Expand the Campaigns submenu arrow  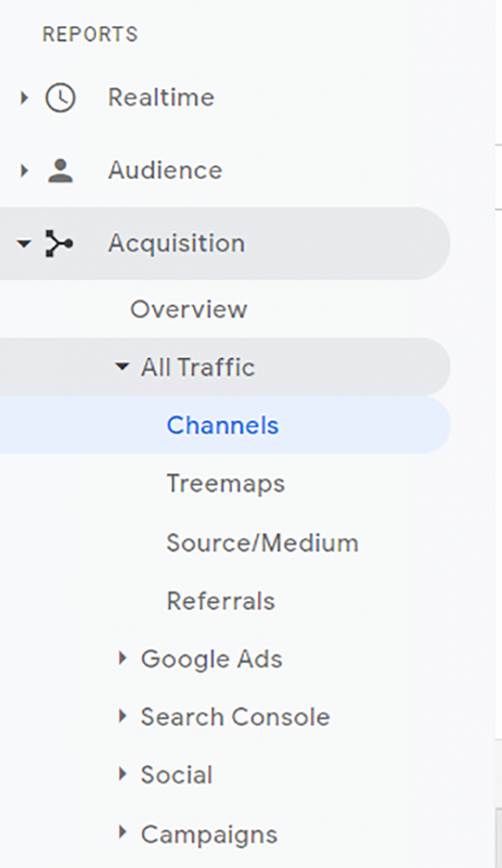(x=123, y=832)
